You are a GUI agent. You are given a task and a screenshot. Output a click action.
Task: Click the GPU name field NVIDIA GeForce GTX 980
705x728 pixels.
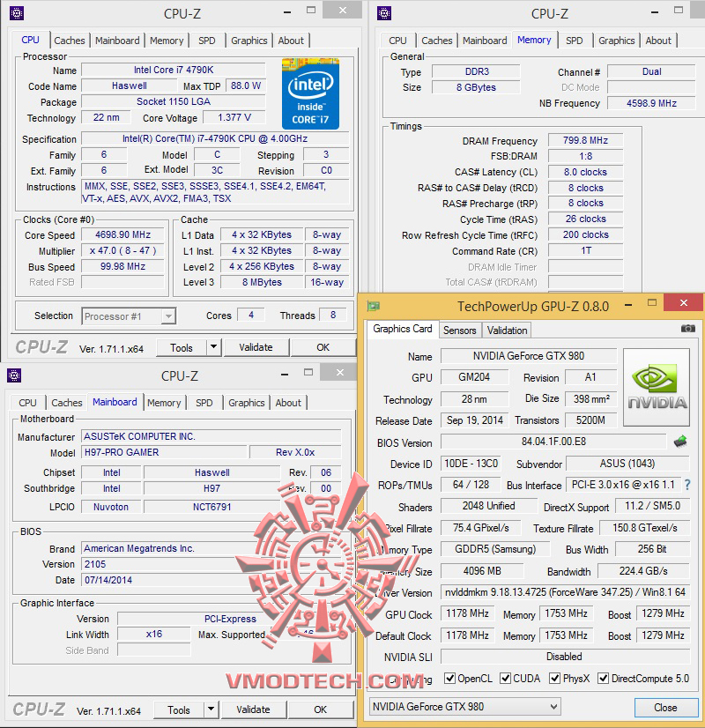[x=528, y=356]
